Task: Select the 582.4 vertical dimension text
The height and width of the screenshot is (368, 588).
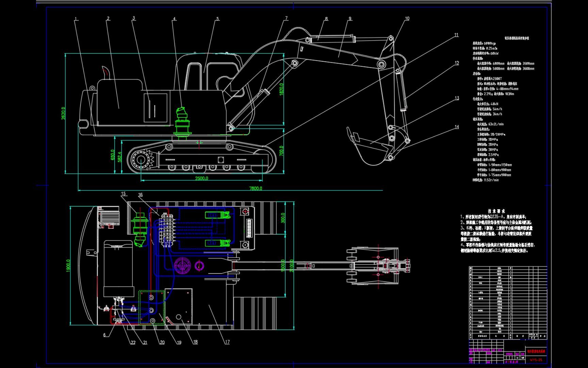Action: pyautogui.click(x=120, y=157)
